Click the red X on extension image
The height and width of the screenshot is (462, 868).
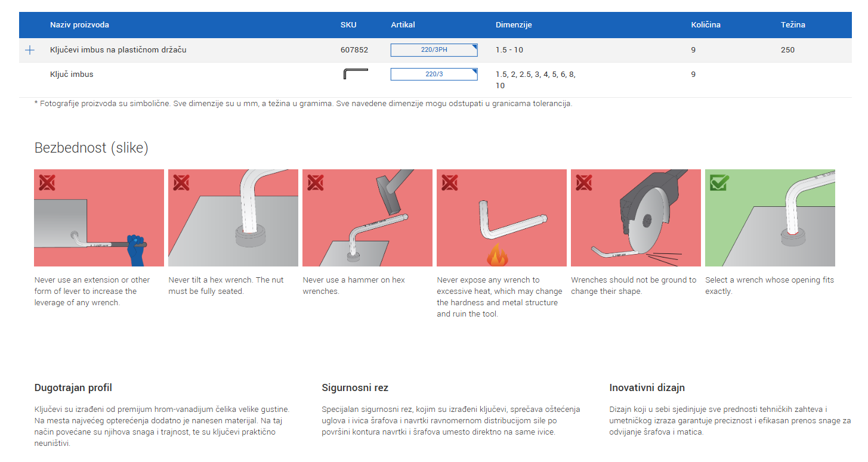(x=47, y=182)
